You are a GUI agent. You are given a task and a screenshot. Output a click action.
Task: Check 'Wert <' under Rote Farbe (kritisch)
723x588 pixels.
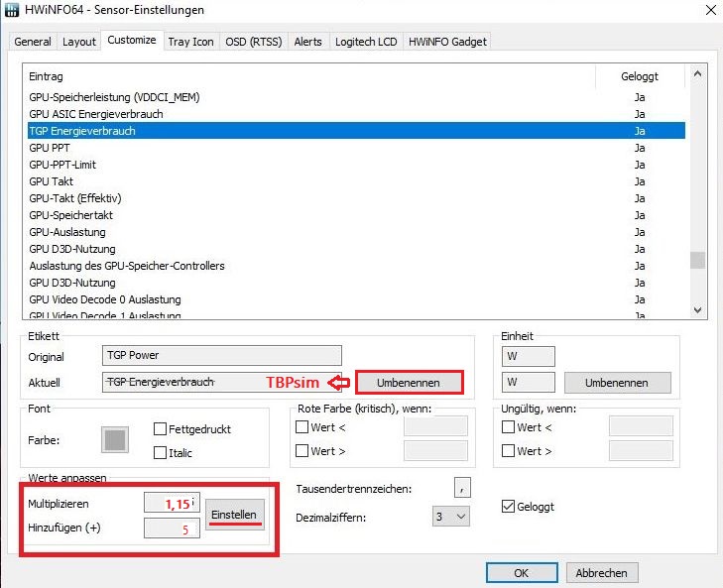tap(302, 427)
